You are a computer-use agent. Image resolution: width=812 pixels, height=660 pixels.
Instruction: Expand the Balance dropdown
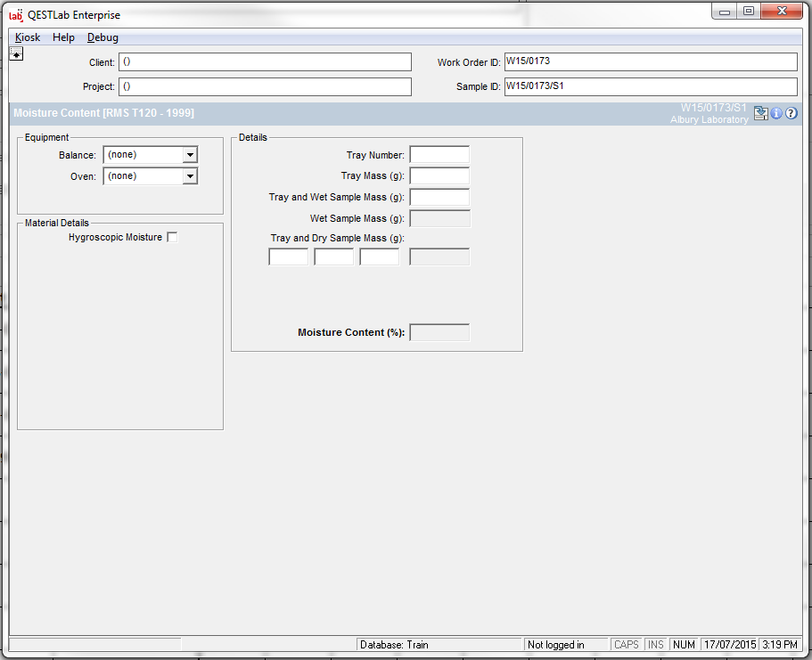point(189,155)
